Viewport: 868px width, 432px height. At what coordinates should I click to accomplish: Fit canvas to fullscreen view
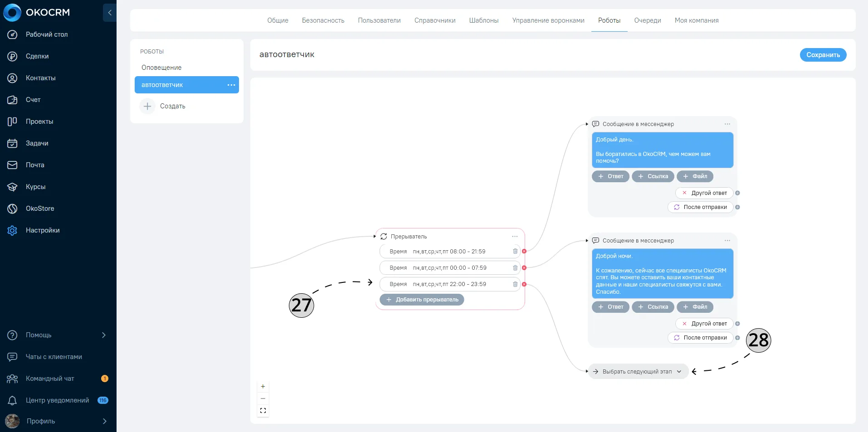[263, 411]
